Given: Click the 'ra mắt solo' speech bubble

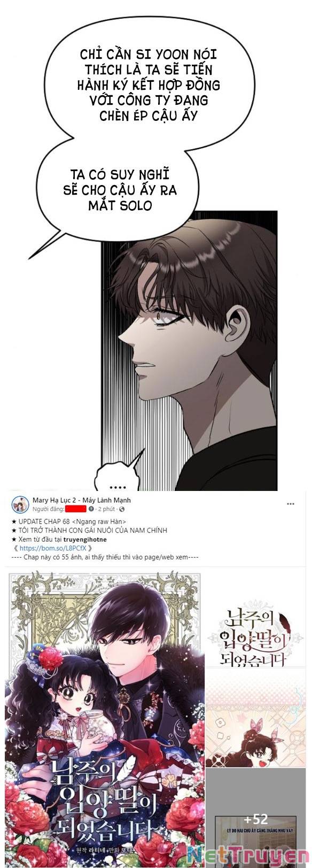Looking at the screenshot, I should coord(119,190).
